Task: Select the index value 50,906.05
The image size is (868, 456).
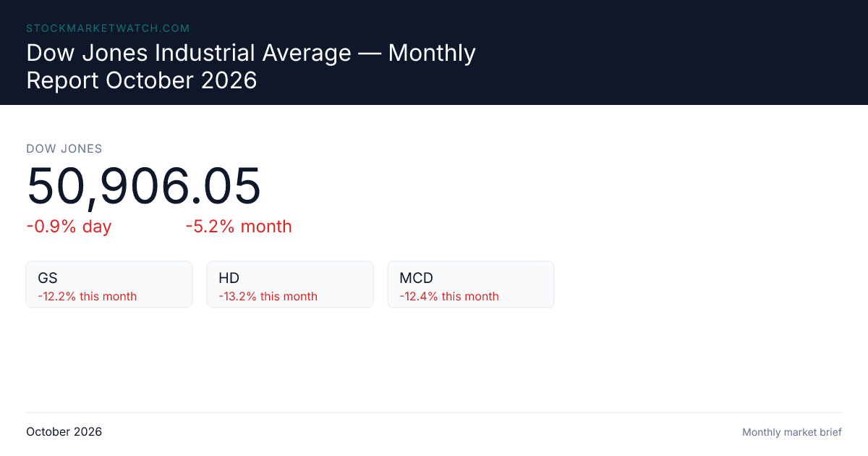Action: coord(143,187)
